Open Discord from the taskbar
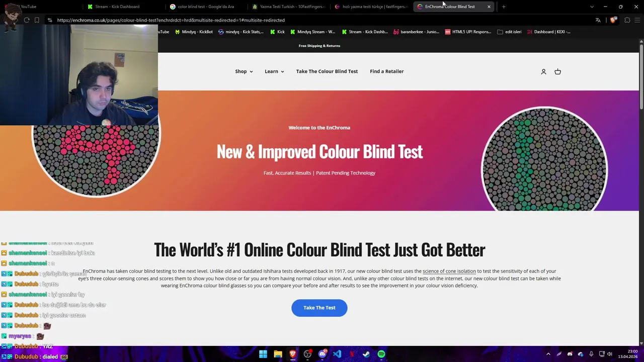The height and width of the screenshot is (362, 644). [322, 354]
